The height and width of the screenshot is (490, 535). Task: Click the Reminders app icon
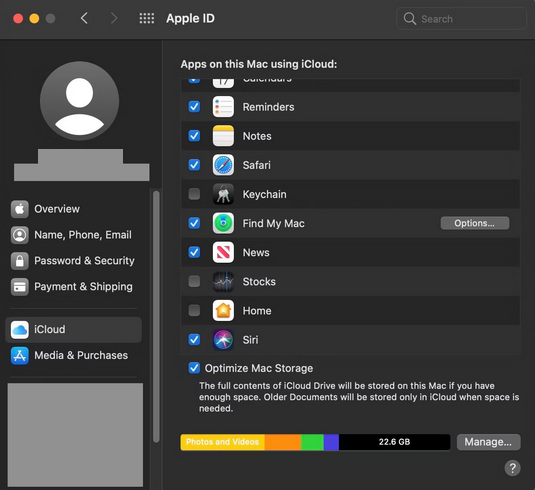coord(223,107)
